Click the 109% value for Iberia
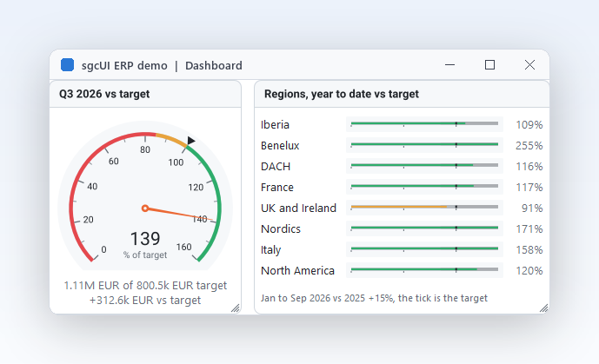This screenshot has width=599, height=364. (x=529, y=125)
